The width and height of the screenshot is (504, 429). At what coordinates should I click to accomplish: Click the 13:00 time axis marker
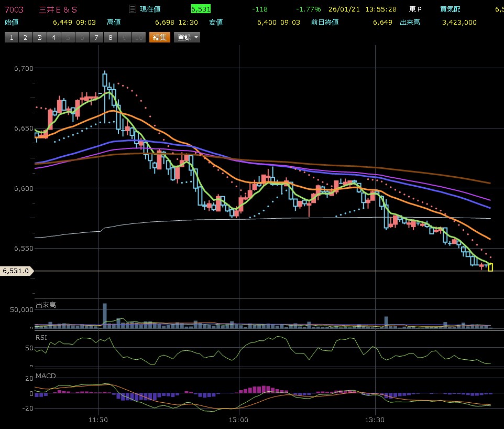point(238,420)
